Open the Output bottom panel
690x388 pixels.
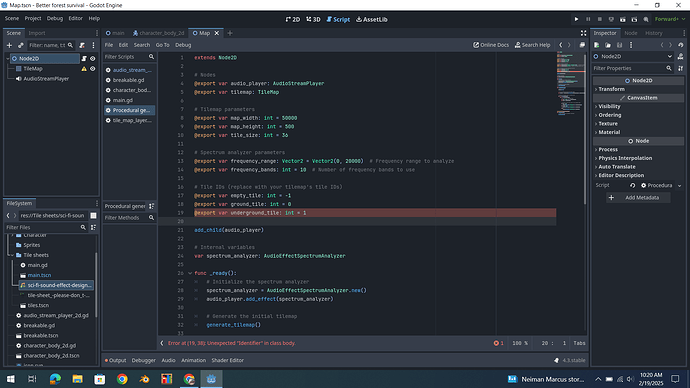[x=115, y=360]
